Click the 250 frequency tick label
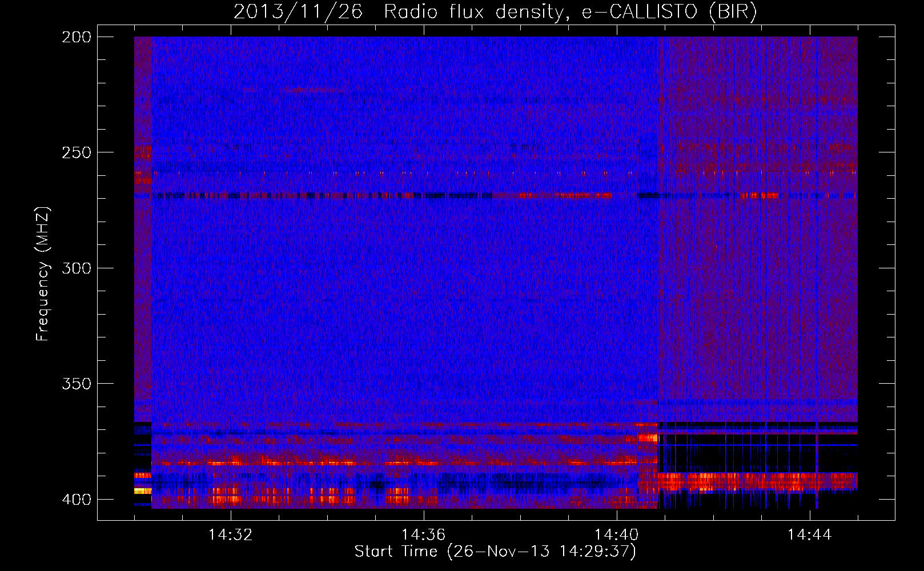Image resolution: width=924 pixels, height=571 pixels. [77, 152]
